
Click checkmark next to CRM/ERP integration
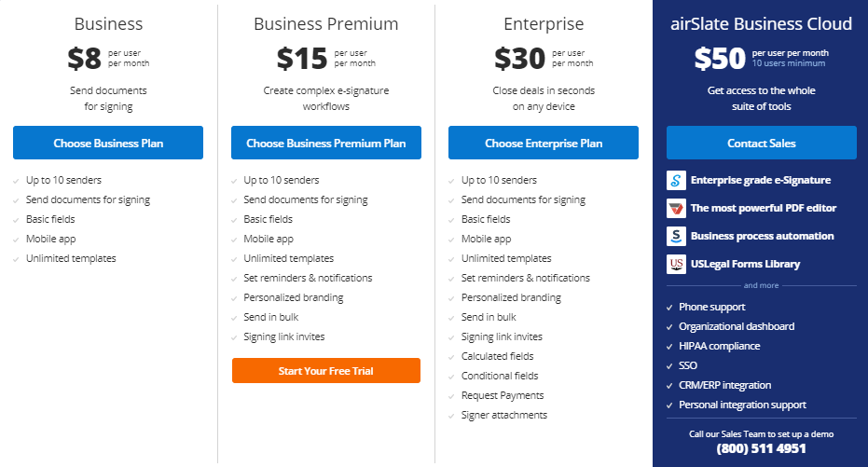(669, 386)
